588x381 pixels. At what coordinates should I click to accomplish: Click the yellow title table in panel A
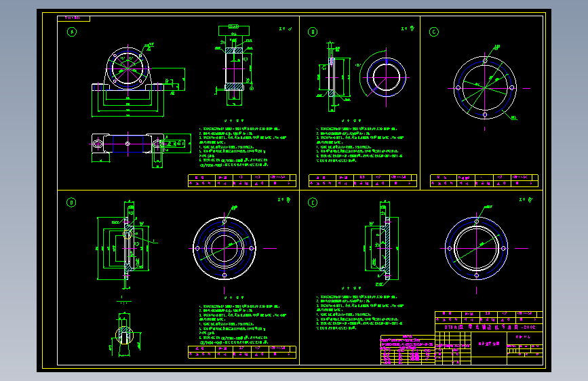tap(242, 181)
